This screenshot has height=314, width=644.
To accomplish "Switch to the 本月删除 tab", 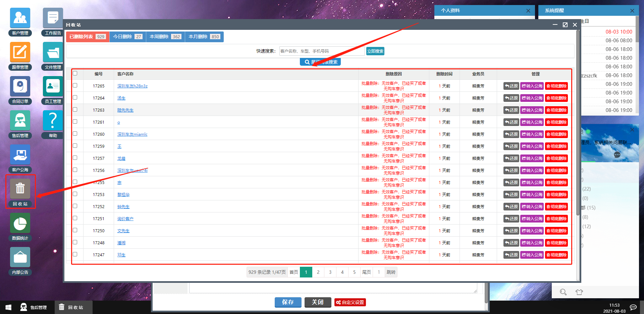I will click(x=204, y=37).
